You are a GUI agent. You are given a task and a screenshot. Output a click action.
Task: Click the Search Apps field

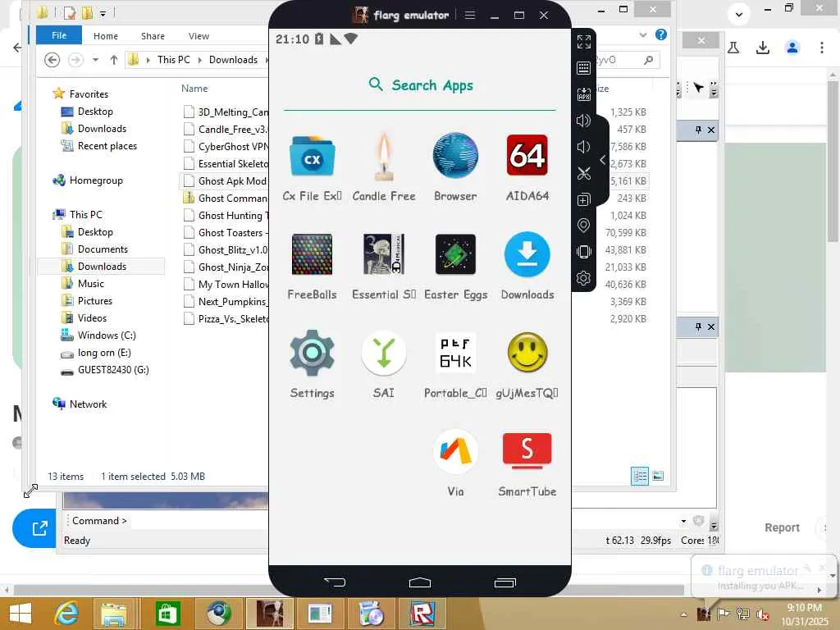pos(420,85)
